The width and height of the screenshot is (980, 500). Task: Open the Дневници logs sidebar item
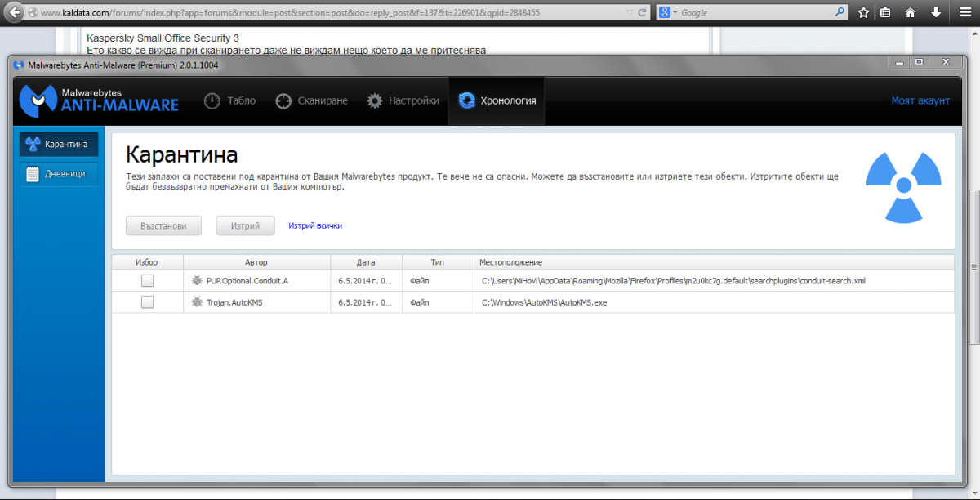[59, 174]
